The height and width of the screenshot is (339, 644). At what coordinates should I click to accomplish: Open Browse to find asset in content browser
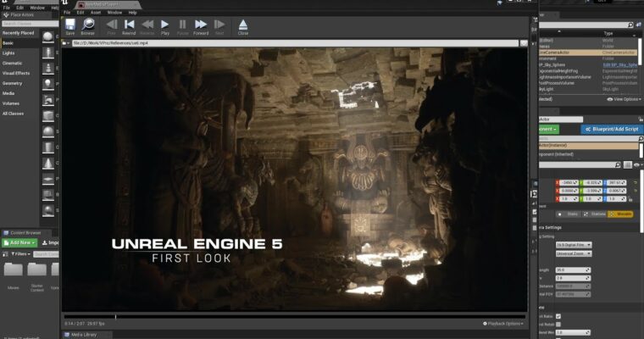coord(87,27)
